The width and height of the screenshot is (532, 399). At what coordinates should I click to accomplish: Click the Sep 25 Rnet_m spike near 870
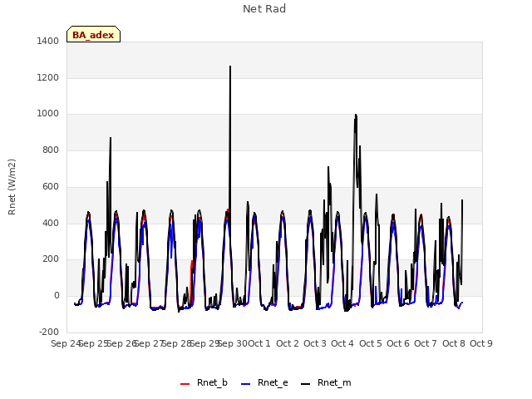(111, 138)
